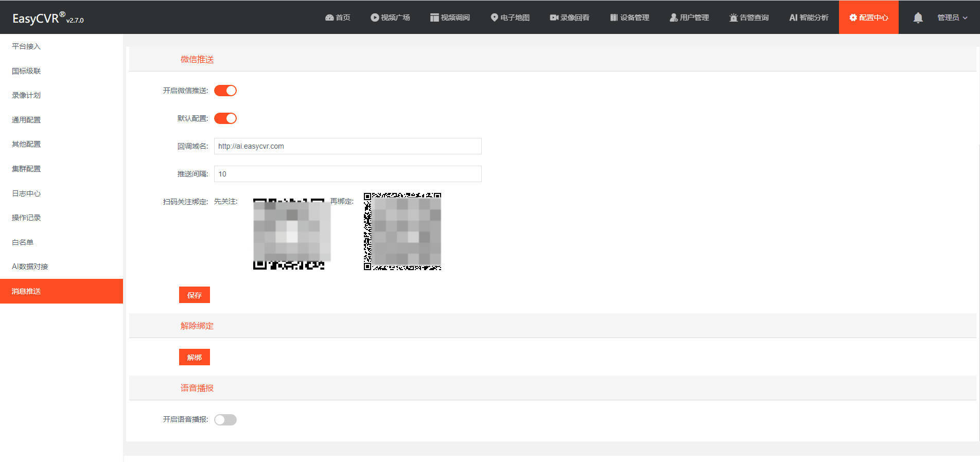Open the 智能分析 nav item
Screen dimensions: 980x462
[x=809, y=17]
